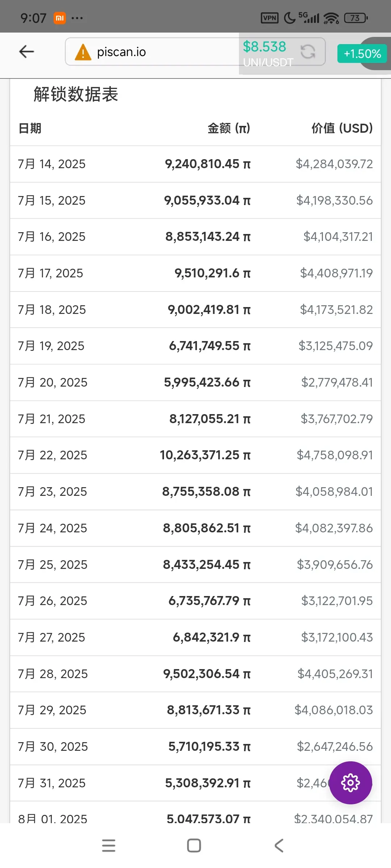The width and height of the screenshot is (391, 868).
Task: Click the piscan.io address bar
Action: pyautogui.click(x=152, y=52)
